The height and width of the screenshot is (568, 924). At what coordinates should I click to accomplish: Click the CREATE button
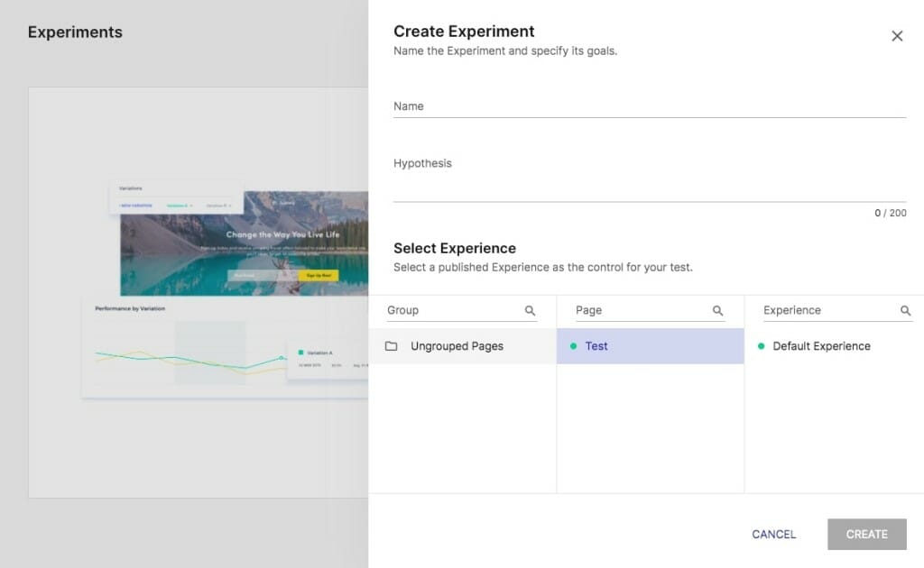867,535
